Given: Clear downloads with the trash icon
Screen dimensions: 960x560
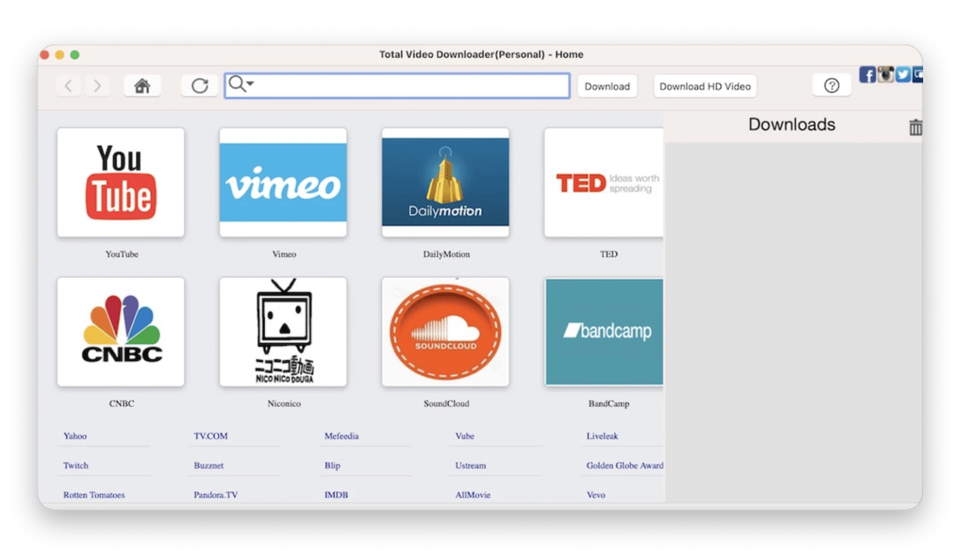Looking at the screenshot, I should pos(915,127).
